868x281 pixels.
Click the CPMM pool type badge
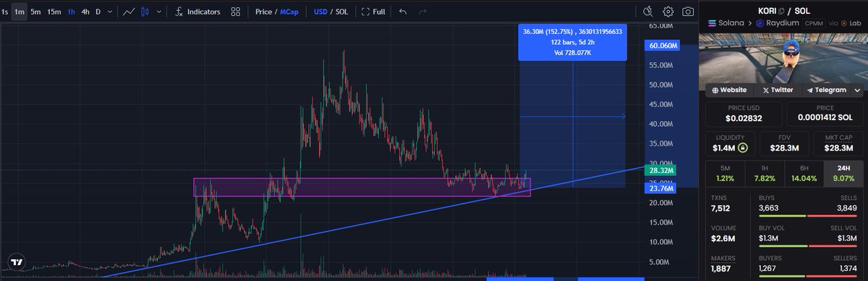(x=814, y=23)
